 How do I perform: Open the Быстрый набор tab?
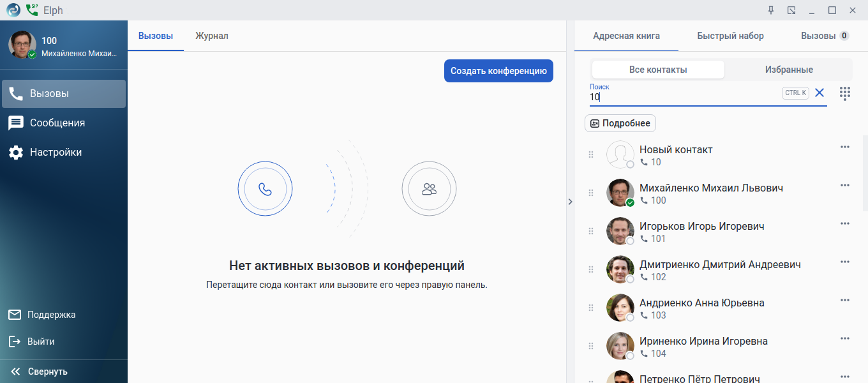(730, 36)
